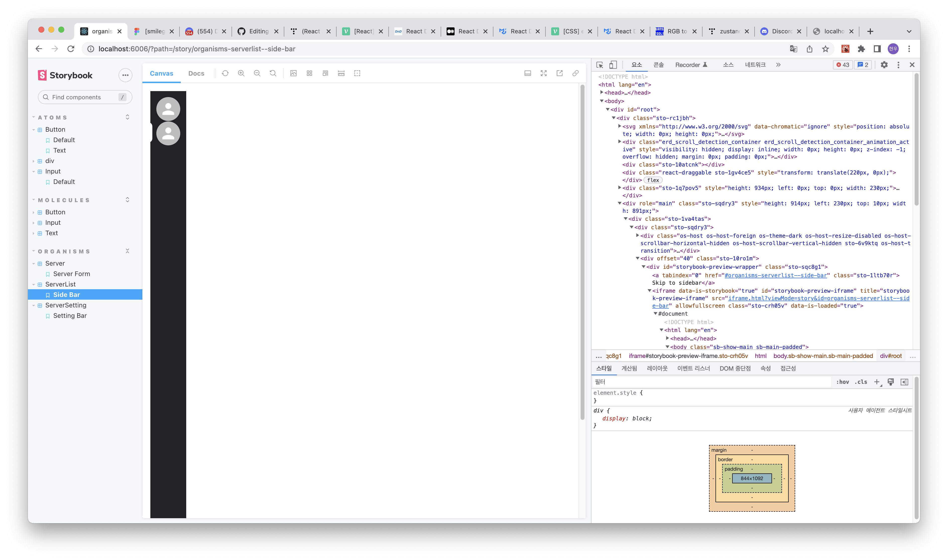
Task: Open DevTools settings gear
Action: click(884, 65)
